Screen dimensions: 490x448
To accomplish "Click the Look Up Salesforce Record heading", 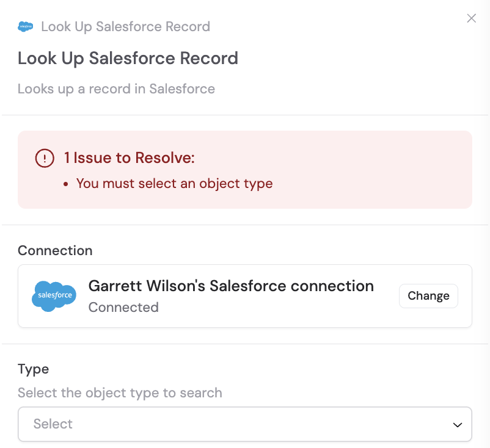I will [x=128, y=59].
